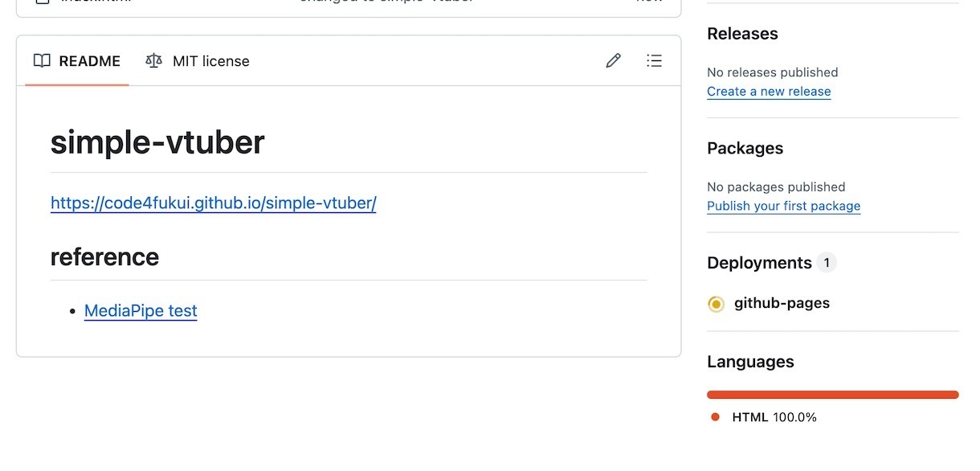
Task: Click the balance scale icon beside MIT license
Action: tap(153, 60)
